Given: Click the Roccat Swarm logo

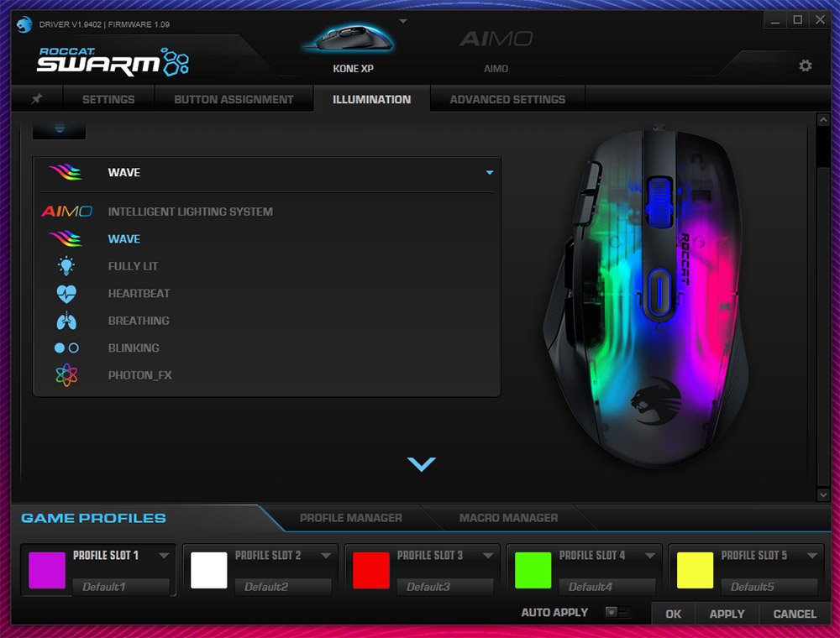Looking at the screenshot, I should (x=113, y=61).
